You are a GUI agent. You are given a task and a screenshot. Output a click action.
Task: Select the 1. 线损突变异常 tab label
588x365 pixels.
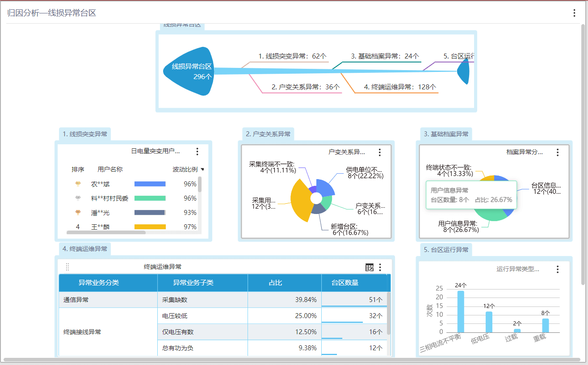coord(85,134)
